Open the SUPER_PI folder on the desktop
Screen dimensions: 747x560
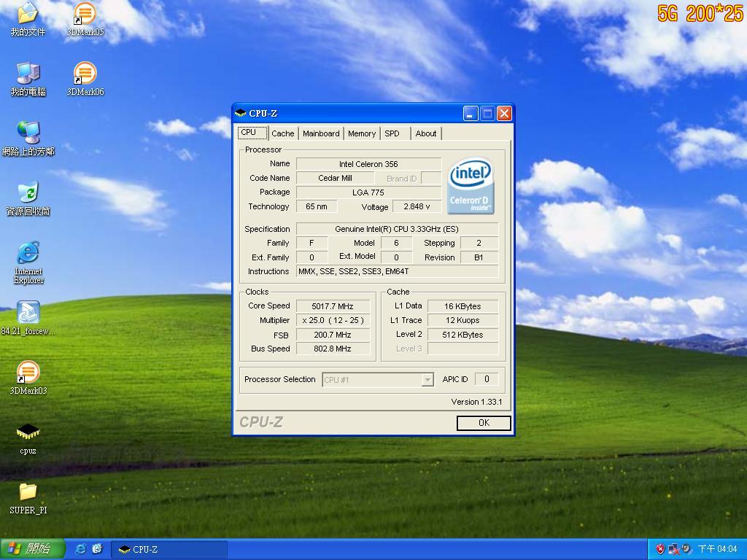click(x=28, y=498)
